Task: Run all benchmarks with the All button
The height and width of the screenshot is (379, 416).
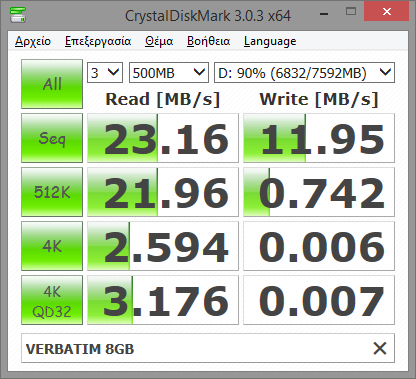Action: tap(52, 84)
